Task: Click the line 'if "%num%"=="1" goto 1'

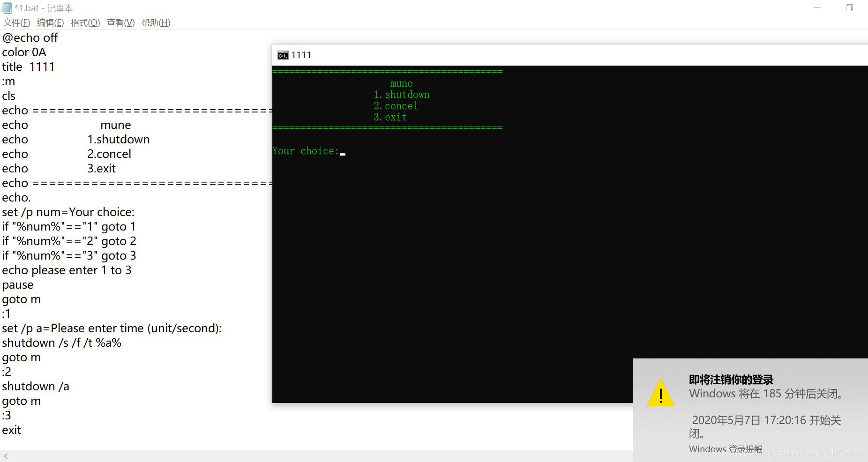Action: pyautogui.click(x=69, y=226)
